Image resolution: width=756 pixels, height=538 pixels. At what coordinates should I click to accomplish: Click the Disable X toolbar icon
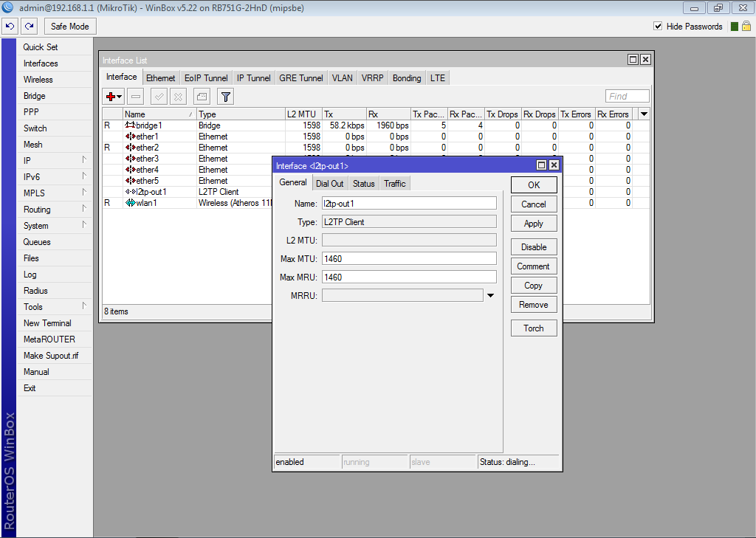coord(179,97)
